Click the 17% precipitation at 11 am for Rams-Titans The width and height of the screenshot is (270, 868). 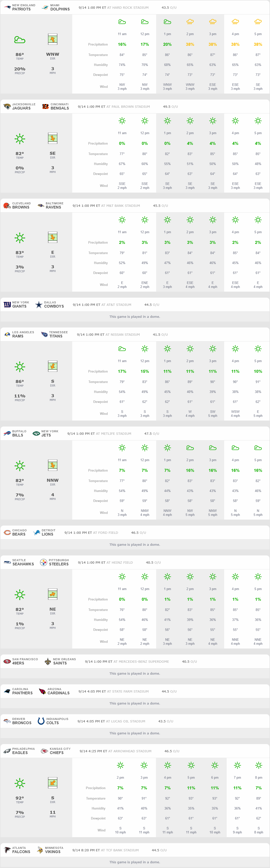[x=122, y=371]
